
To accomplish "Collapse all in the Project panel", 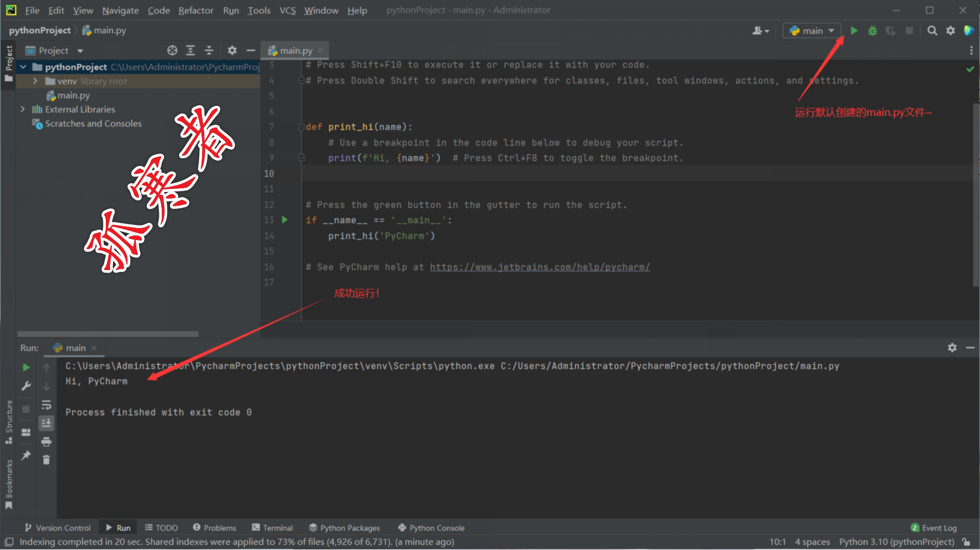I will click(x=209, y=51).
